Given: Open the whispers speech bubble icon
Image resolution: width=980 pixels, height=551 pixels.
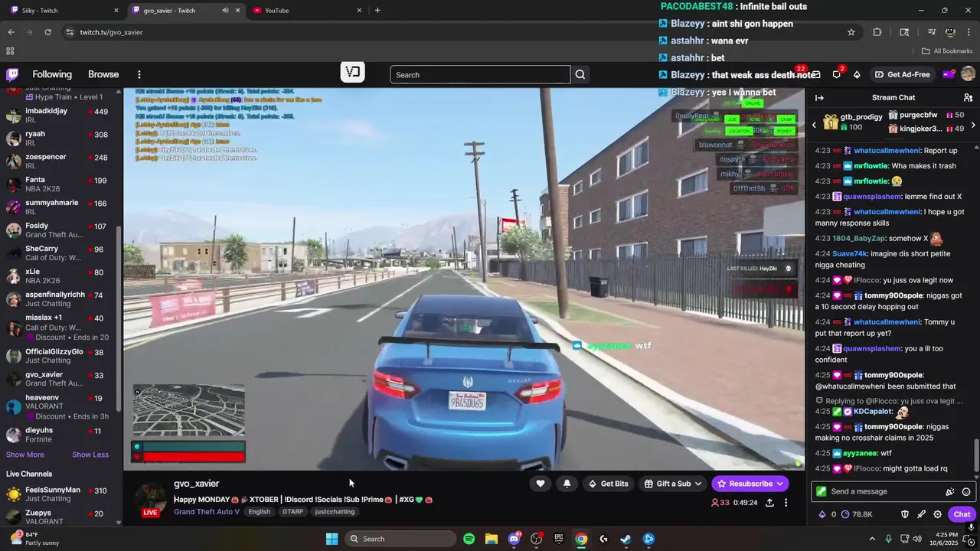Looking at the screenshot, I should (x=836, y=74).
